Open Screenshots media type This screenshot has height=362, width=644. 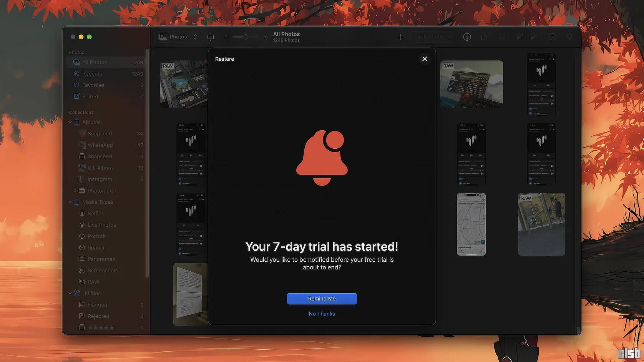[103, 271]
